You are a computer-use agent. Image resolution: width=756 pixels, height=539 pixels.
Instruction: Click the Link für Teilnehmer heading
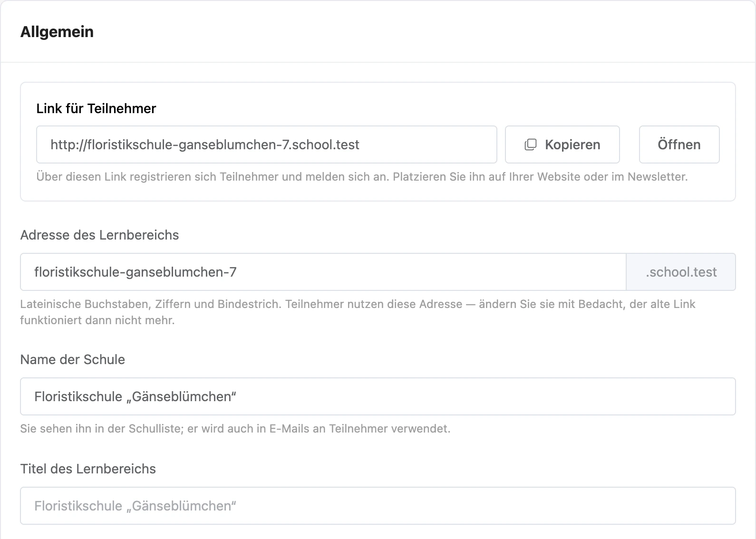point(96,108)
